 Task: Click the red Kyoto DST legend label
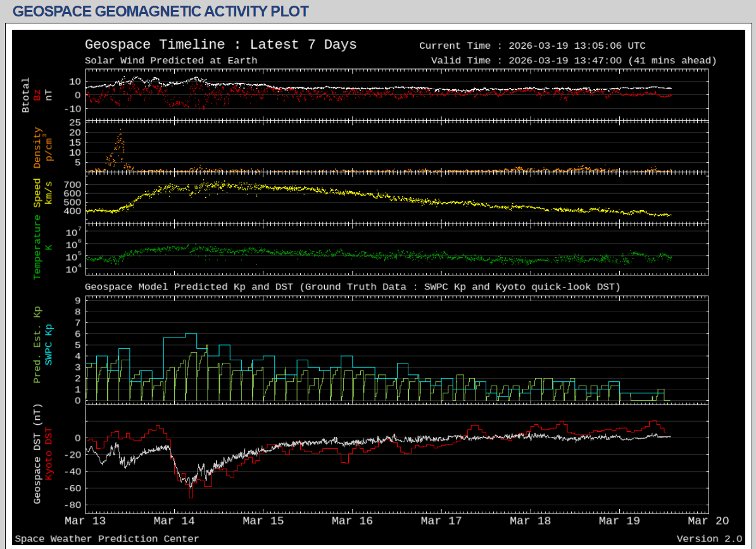point(49,453)
